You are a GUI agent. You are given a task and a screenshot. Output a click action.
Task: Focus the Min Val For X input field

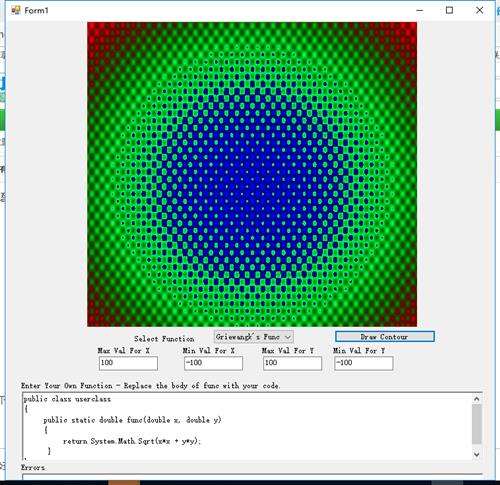(213, 363)
